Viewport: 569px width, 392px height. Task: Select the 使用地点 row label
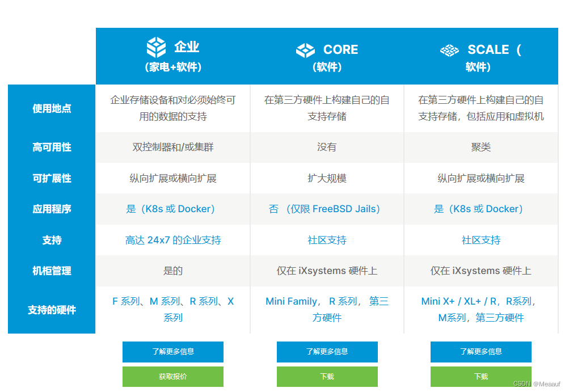52,108
